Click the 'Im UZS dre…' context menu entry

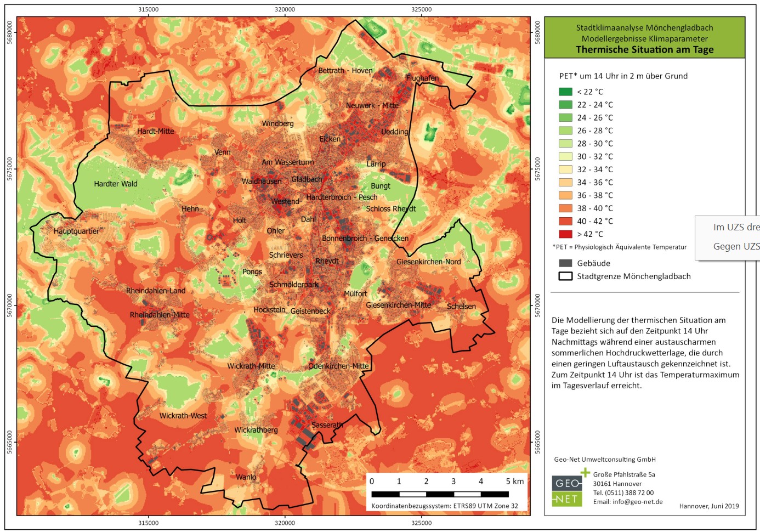click(735, 227)
